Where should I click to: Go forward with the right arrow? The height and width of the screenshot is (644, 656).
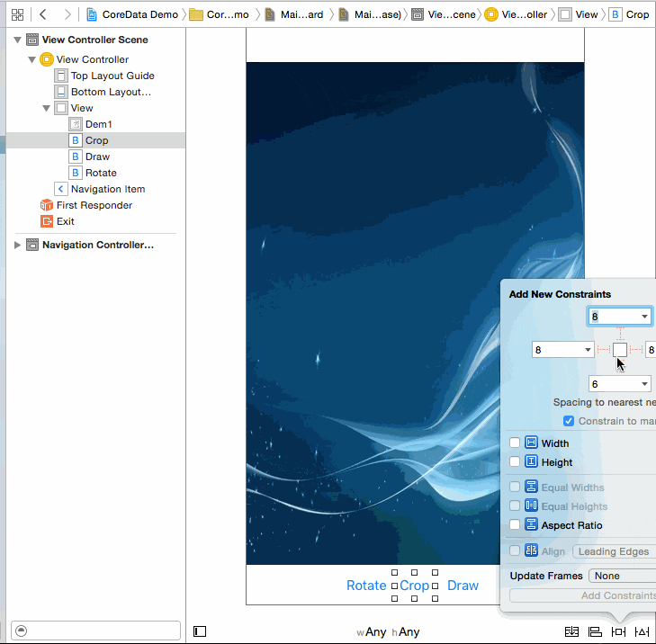tap(67, 14)
